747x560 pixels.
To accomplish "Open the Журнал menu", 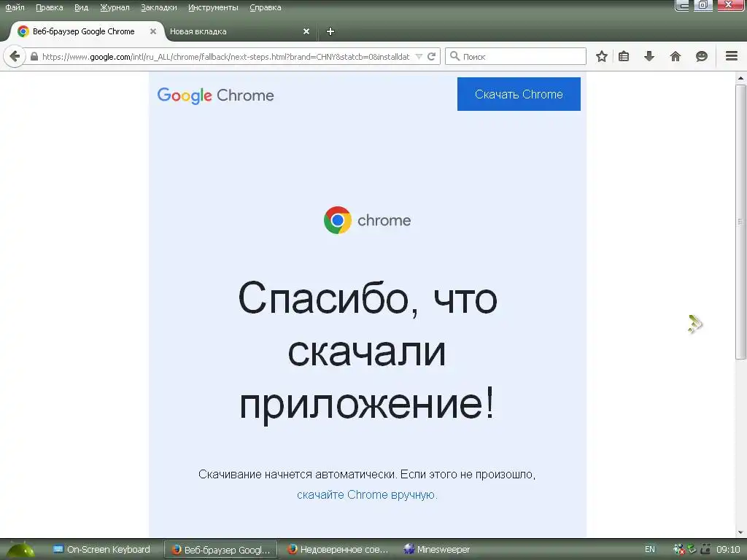I will (x=115, y=7).
